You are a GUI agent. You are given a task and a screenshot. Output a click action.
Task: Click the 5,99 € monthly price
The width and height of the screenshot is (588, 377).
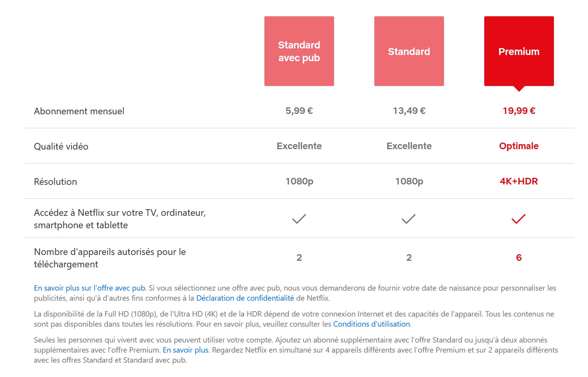[299, 111]
